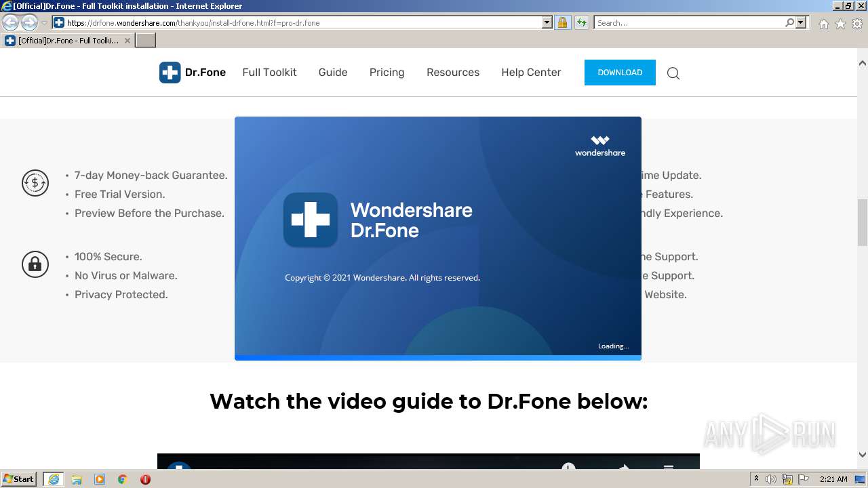868x488 pixels.
Task: Open the file explorer taskbar icon
Action: tap(77, 479)
